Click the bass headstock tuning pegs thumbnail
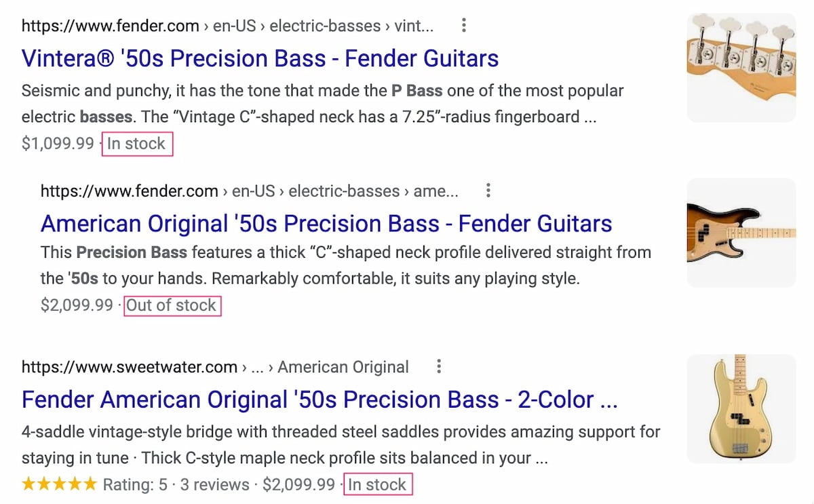The width and height of the screenshot is (814, 504). [x=741, y=68]
